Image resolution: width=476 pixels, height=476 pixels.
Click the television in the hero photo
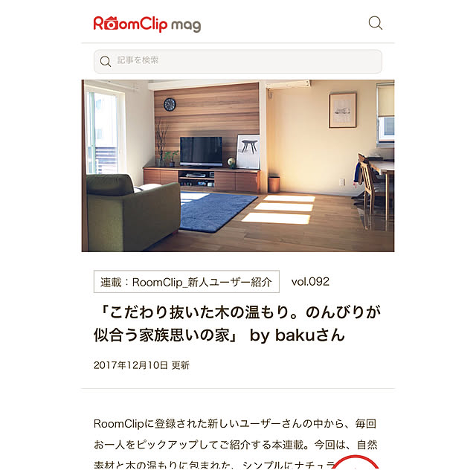point(201,152)
